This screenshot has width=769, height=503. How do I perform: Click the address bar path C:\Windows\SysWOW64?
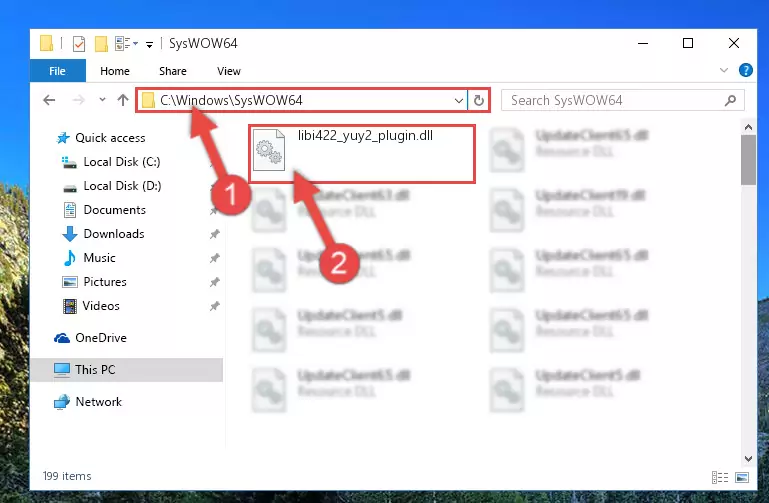tap(231, 101)
